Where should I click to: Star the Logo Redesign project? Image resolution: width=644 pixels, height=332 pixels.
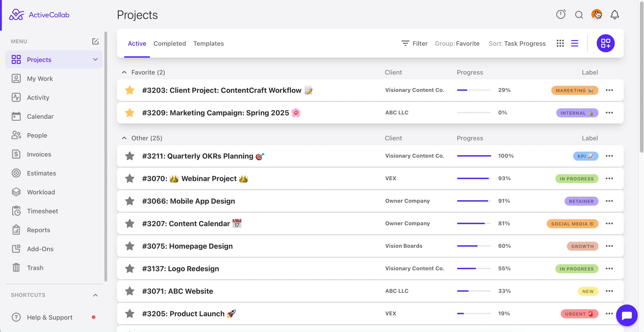click(130, 269)
